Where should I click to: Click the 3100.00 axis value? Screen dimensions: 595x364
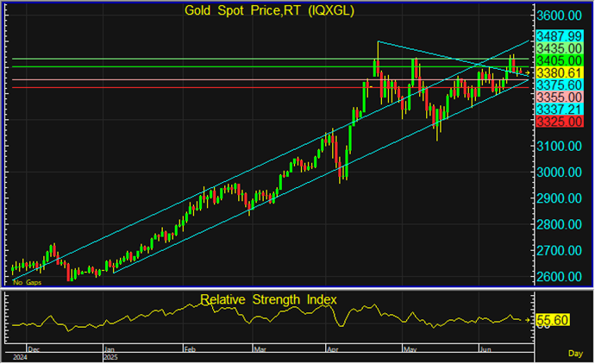[559, 146]
